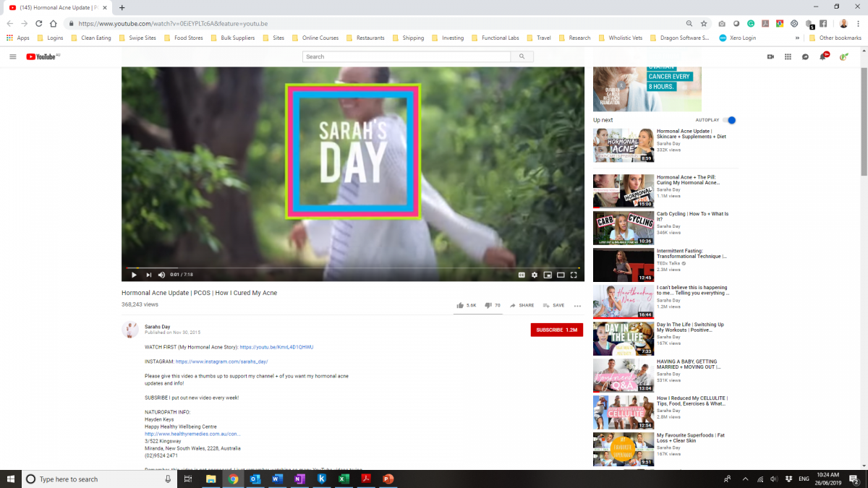Click the thumbs up like icon
Viewport: 868px width, 488px height.
click(x=460, y=306)
